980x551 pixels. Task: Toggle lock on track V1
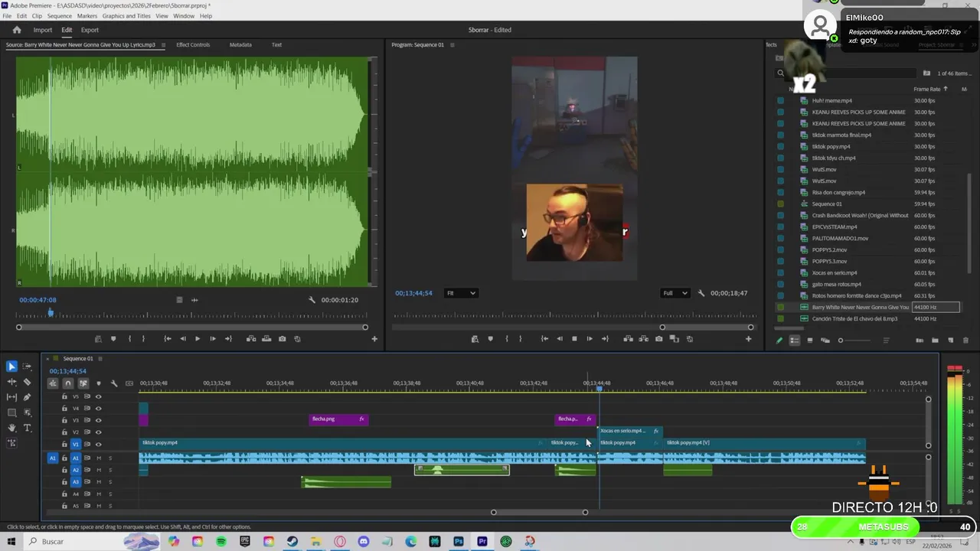tap(64, 444)
